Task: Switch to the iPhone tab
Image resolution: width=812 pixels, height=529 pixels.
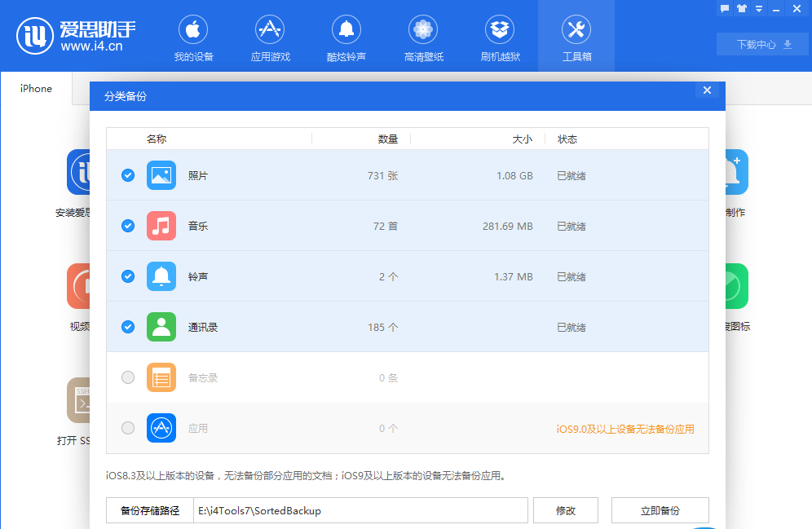Action: tap(36, 89)
